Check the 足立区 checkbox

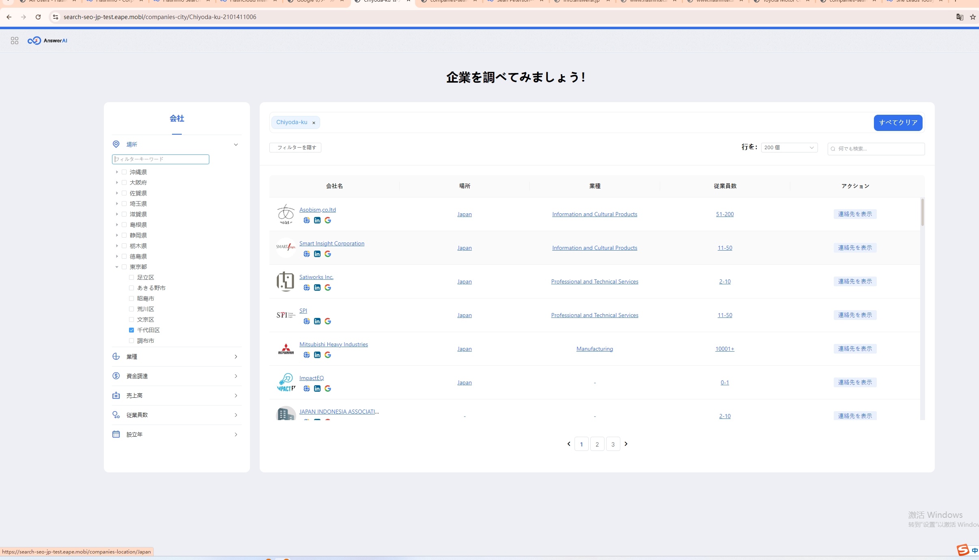pos(131,277)
